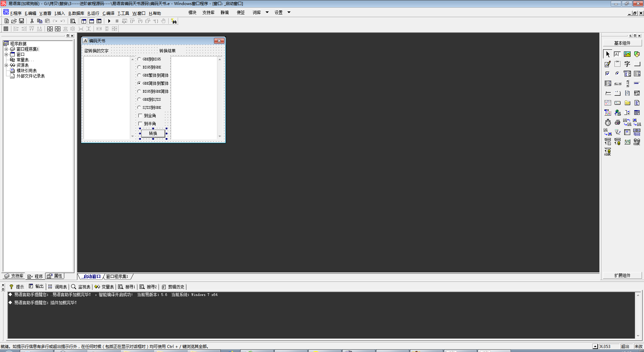
Task: Open the C.编译 menu
Action: coord(108,13)
